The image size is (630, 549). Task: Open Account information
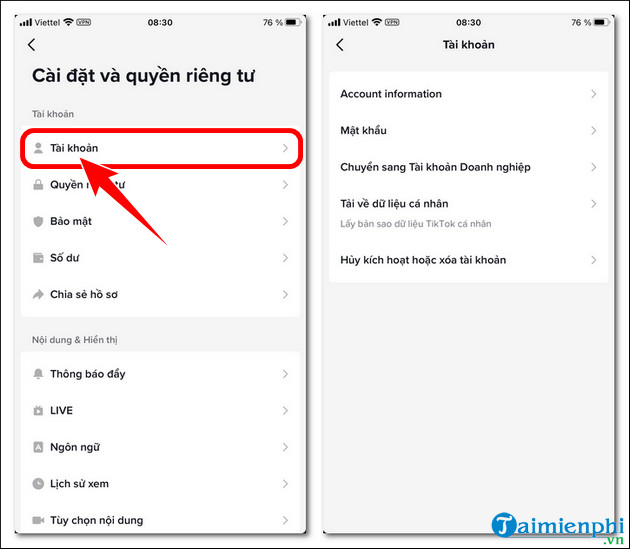click(x=468, y=94)
